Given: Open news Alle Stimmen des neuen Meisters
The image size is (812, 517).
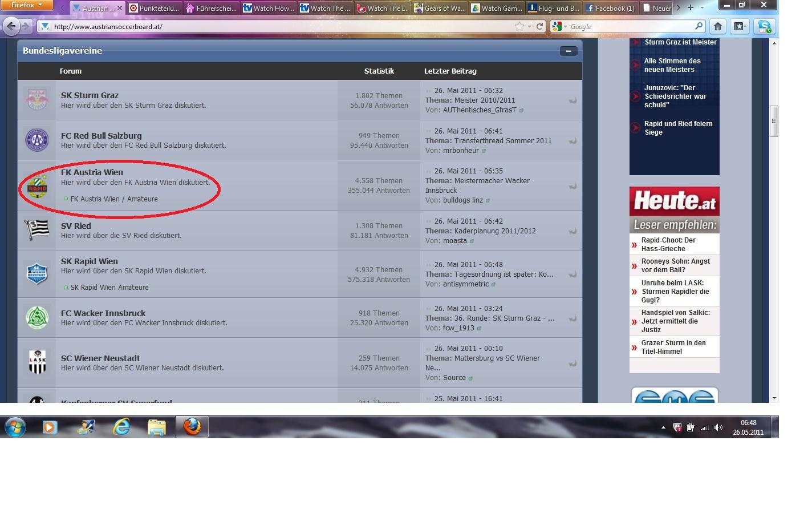Looking at the screenshot, I should pyautogui.click(x=672, y=65).
